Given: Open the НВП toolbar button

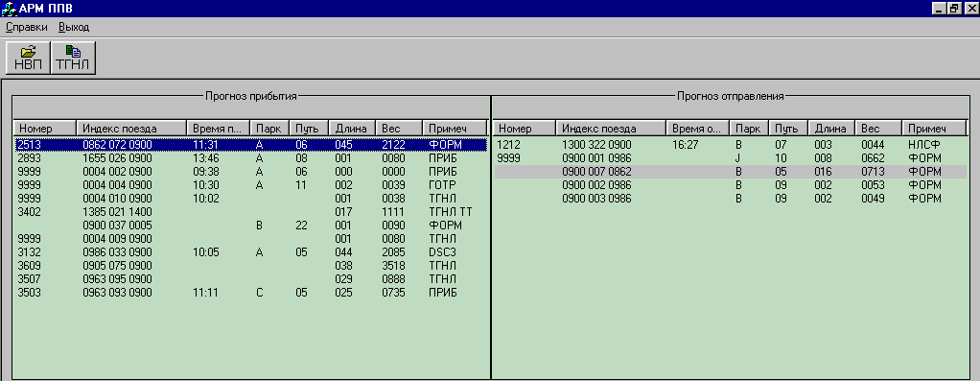Looking at the screenshot, I should coord(28,58).
